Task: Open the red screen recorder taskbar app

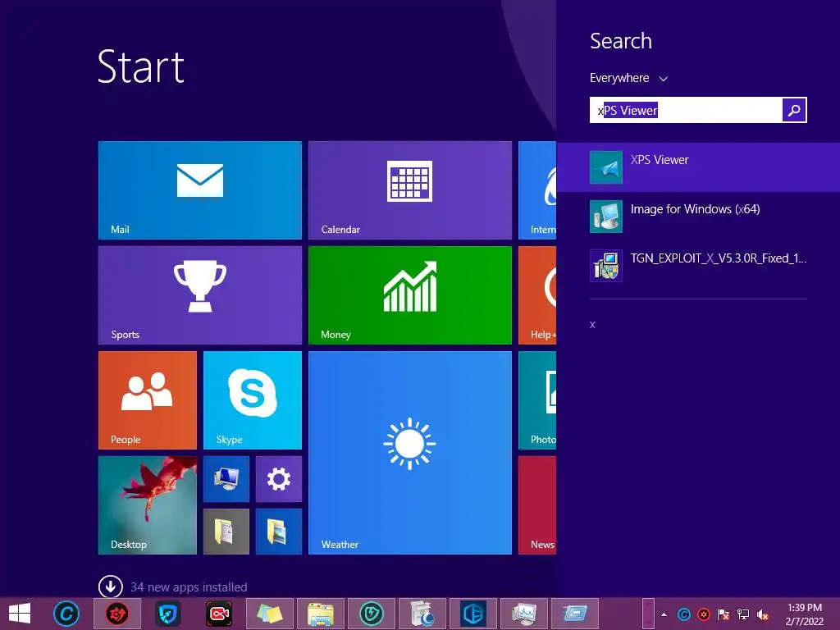Action: [218, 614]
